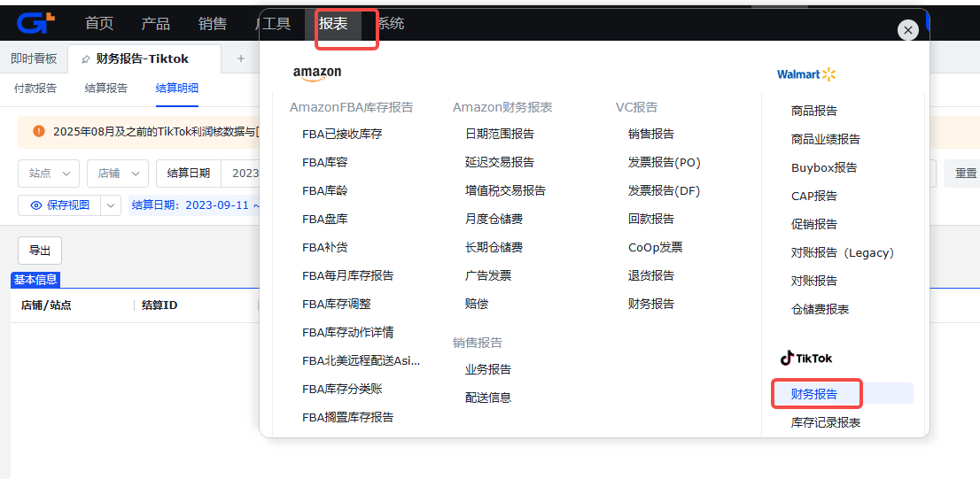Click 保存视图 button
The width and height of the screenshot is (980, 479).
60,205
